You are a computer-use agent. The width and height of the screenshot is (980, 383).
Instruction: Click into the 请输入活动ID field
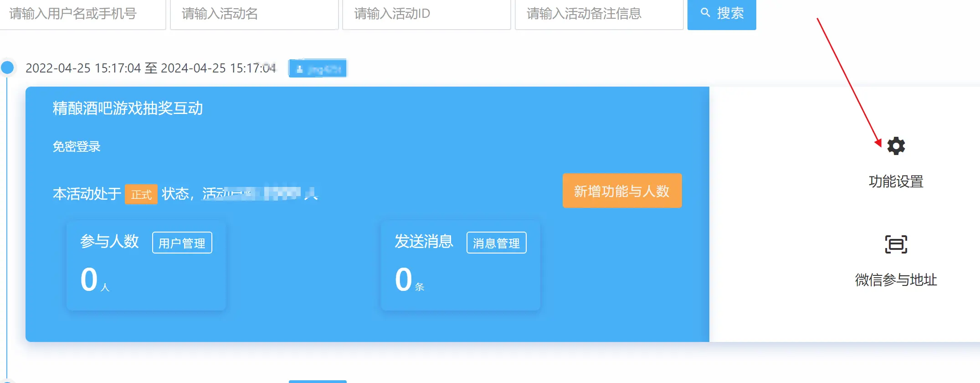coord(426,14)
